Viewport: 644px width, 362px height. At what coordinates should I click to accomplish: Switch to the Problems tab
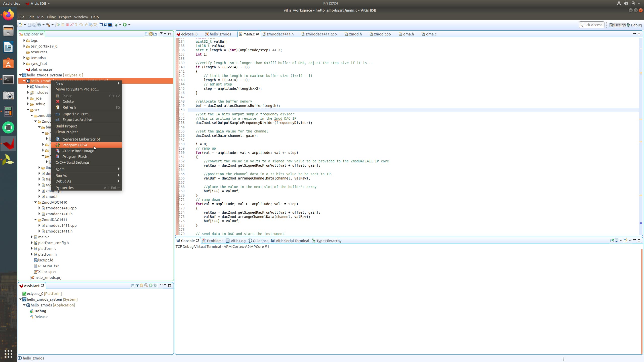coord(213,241)
